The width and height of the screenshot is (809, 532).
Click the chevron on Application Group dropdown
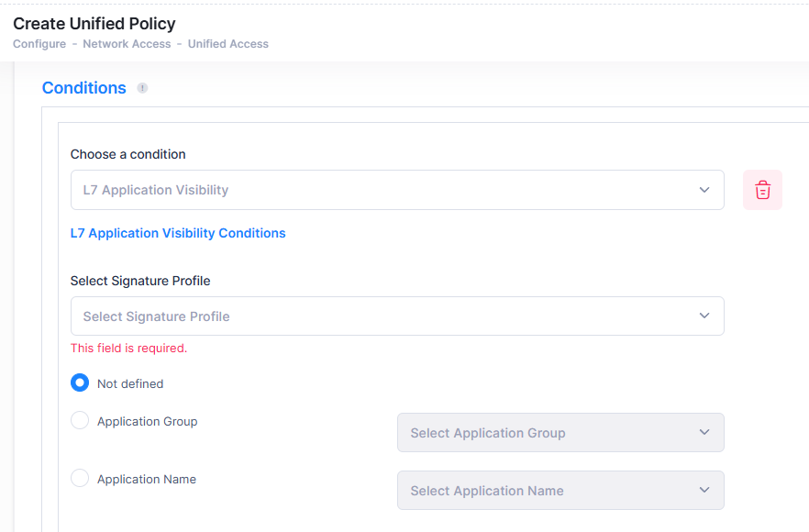click(x=704, y=432)
